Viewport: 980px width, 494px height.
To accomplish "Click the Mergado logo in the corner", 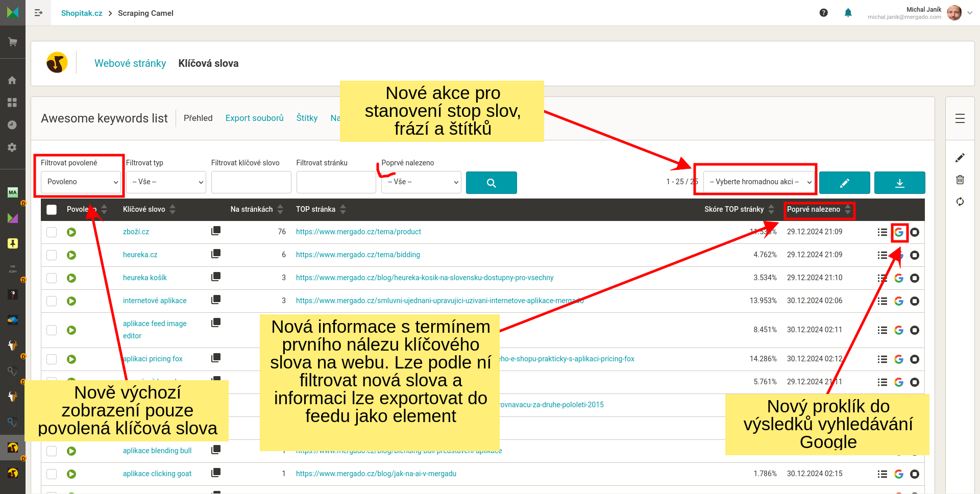I will 13,12.
